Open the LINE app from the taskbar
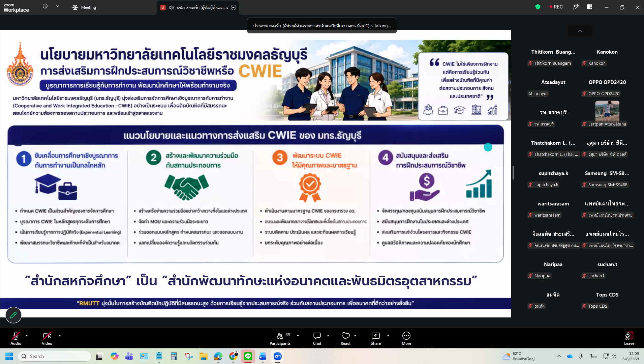The image size is (644, 364). point(248,356)
